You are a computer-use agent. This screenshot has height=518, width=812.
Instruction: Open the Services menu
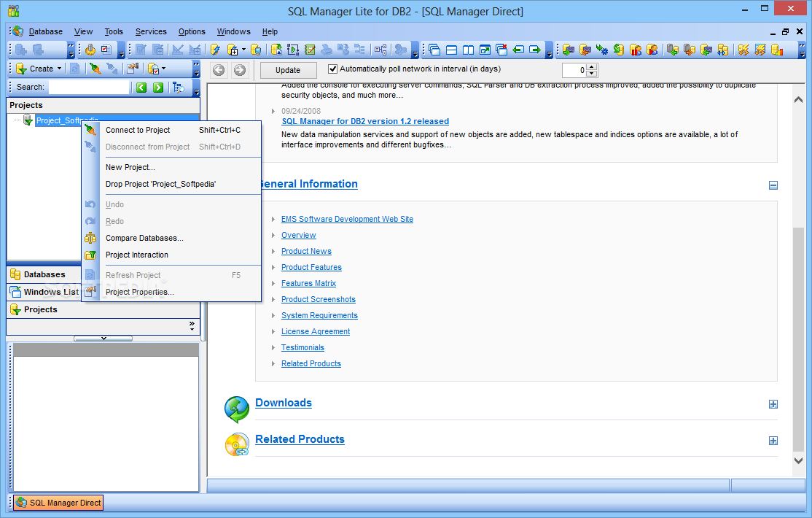151,31
